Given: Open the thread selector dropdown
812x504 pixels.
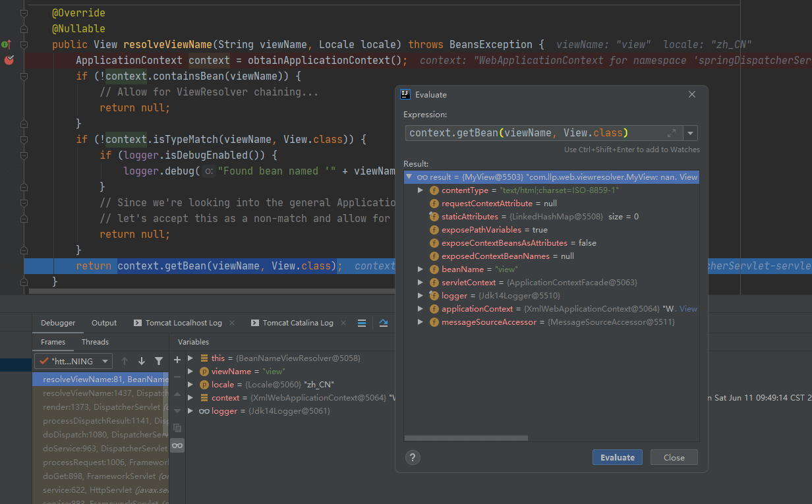Looking at the screenshot, I should click(73, 361).
